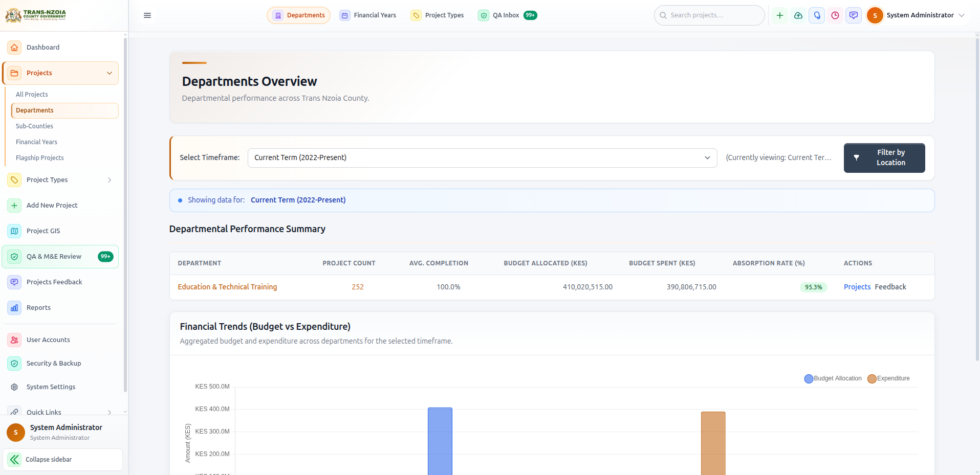
Task: Open the Education & Technical Training department link
Action: click(x=227, y=287)
